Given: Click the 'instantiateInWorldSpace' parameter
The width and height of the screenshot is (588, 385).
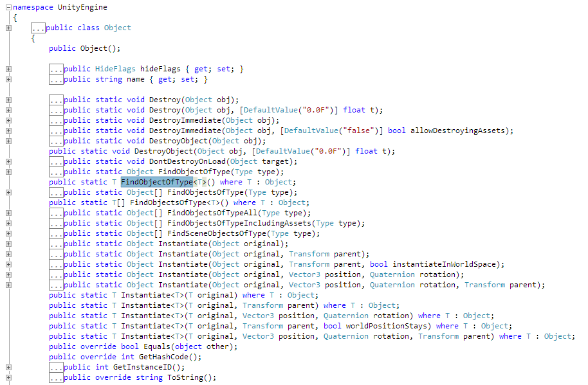Looking at the screenshot, I should 445,264.
